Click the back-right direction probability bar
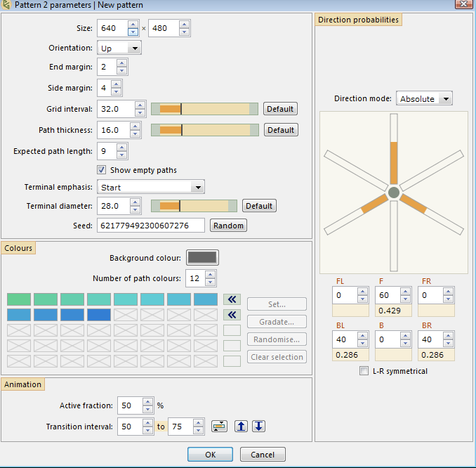Viewport: 476px width, 468px height. coord(432,214)
